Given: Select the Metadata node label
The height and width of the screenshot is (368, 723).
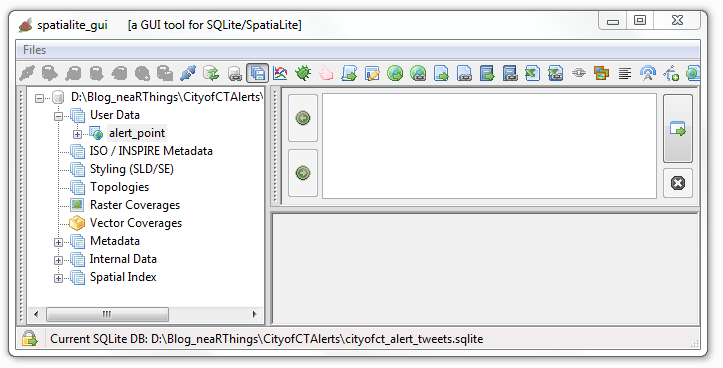Looking at the screenshot, I should tap(115, 241).
